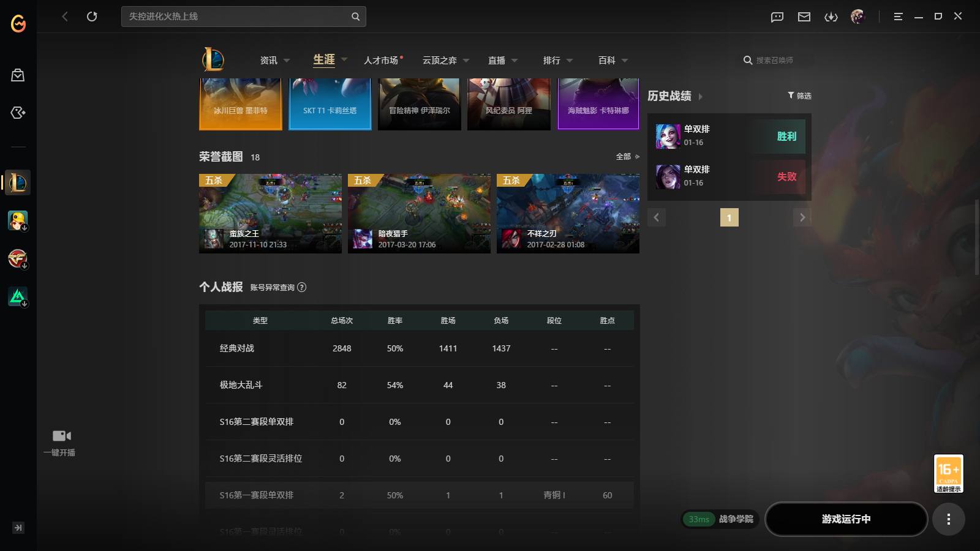Open the store bag icon in sidebar
Image resolution: width=980 pixels, height=551 pixels.
click(x=18, y=75)
